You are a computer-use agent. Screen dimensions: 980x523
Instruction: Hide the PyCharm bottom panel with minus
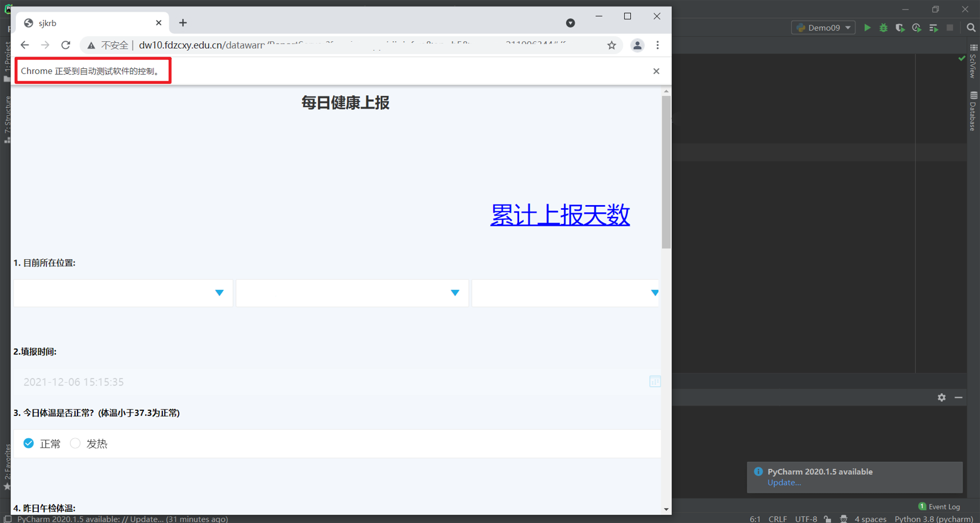[x=959, y=398]
